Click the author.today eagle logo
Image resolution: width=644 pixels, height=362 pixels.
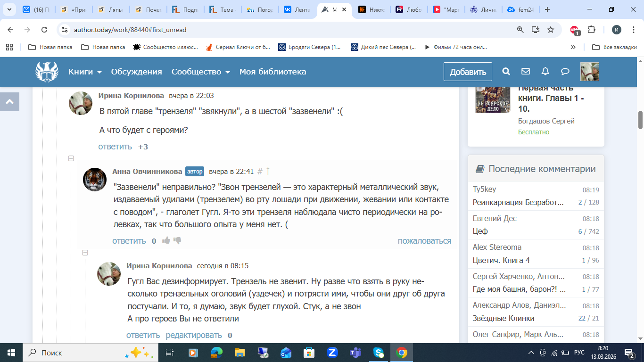pyautogui.click(x=47, y=72)
